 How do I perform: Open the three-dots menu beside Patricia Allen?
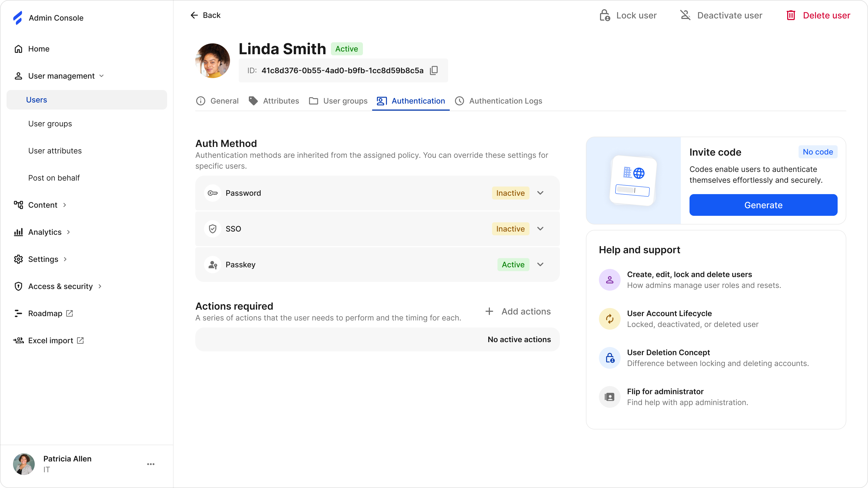[x=151, y=464]
